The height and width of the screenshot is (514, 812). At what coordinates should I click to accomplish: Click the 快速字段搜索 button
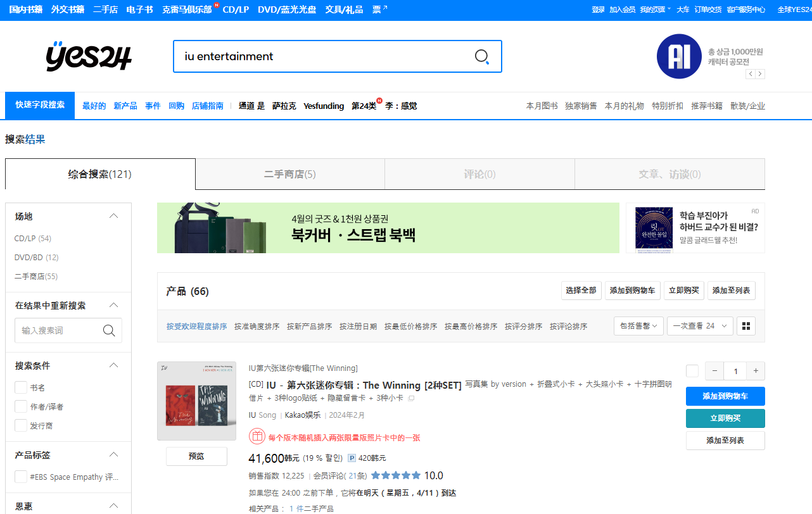(x=40, y=105)
